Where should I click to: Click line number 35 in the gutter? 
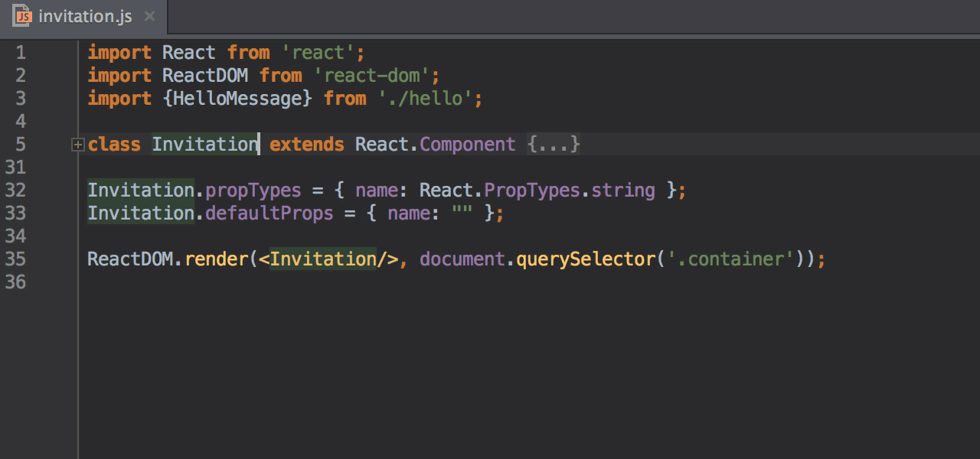pos(15,259)
